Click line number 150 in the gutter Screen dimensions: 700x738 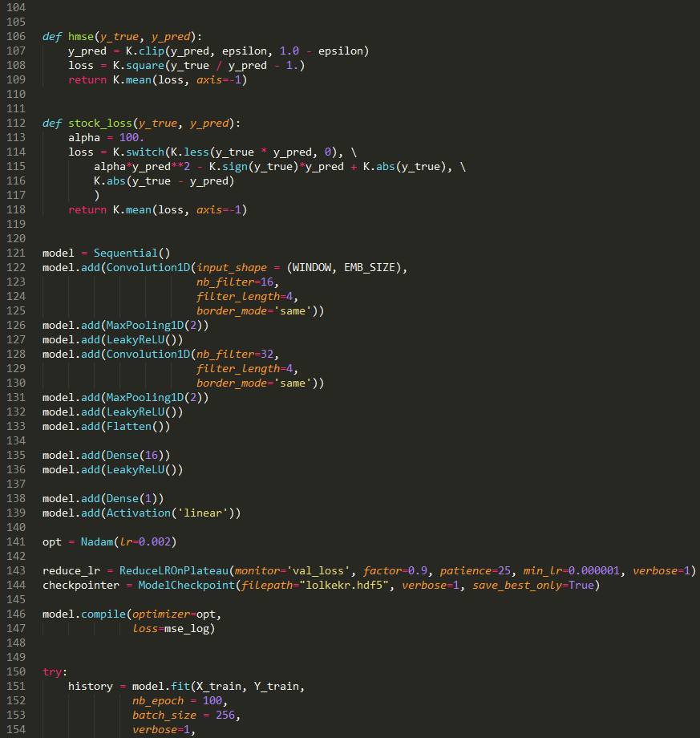point(16,671)
